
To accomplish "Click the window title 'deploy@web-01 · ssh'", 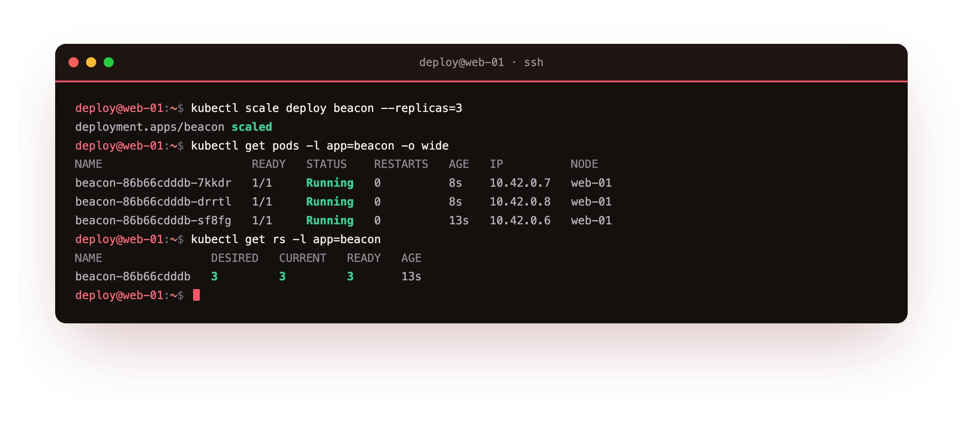I will coord(481,62).
